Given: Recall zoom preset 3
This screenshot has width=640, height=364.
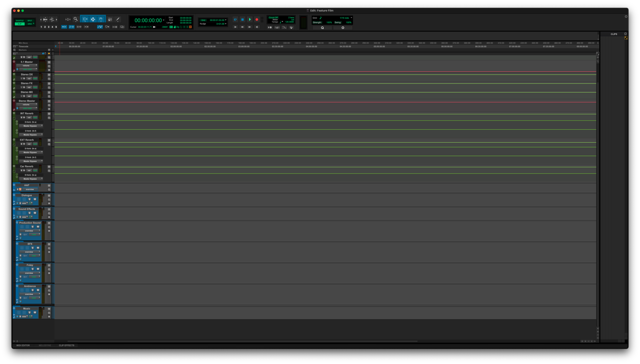Looking at the screenshot, I should pos(49,27).
